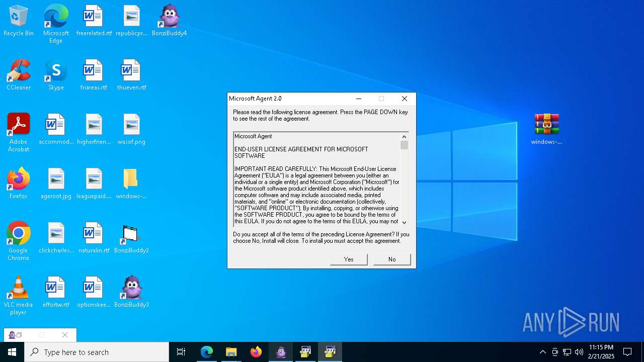The height and width of the screenshot is (362, 644).
Task: Close the Microsoft Agent 2.0 dialog
Action: pyautogui.click(x=404, y=99)
